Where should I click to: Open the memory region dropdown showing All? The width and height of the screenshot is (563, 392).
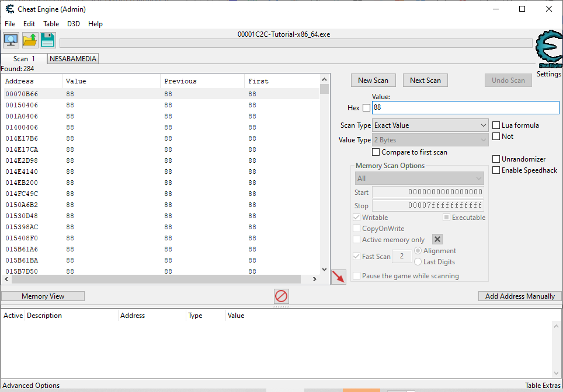point(419,178)
